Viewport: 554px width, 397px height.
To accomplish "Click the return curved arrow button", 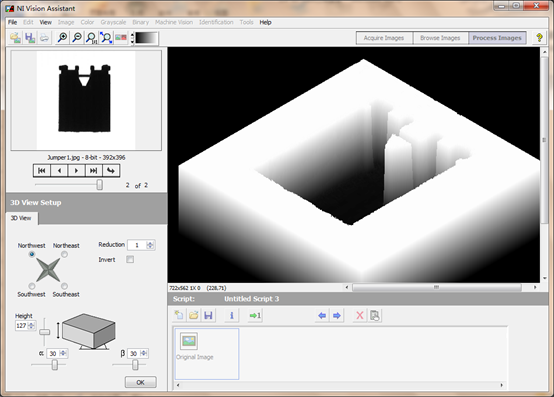I will click(x=111, y=171).
